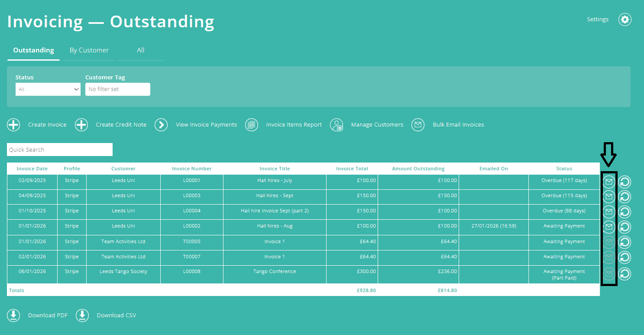Click the refresh icon for Tango Conference invoice
Viewport: 644px width, 335px height.
[x=624, y=273]
